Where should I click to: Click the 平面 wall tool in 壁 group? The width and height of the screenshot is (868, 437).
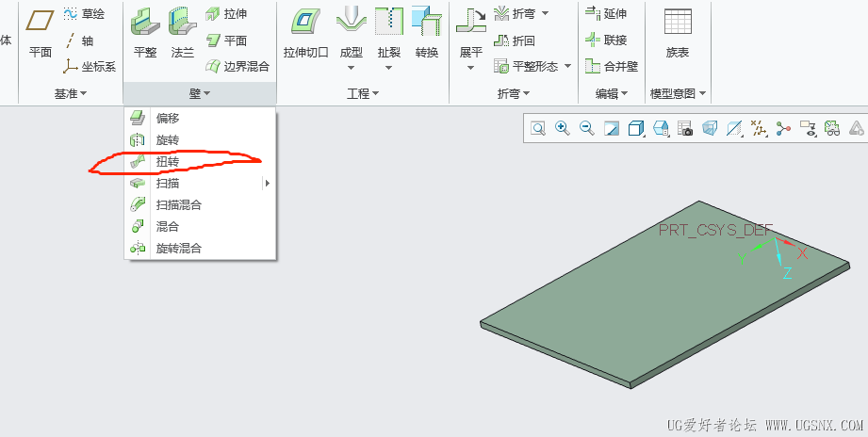point(226,40)
